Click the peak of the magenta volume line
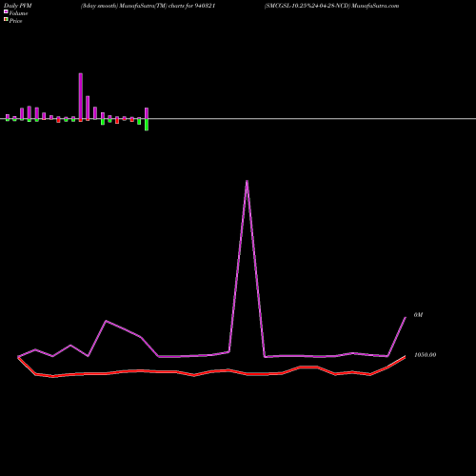This screenshot has height=476, width=476. click(247, 181)
